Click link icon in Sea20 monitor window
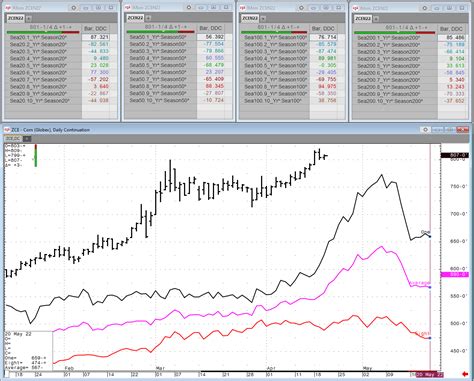Screen dimensions: 474x381 [x=86, y=8]
